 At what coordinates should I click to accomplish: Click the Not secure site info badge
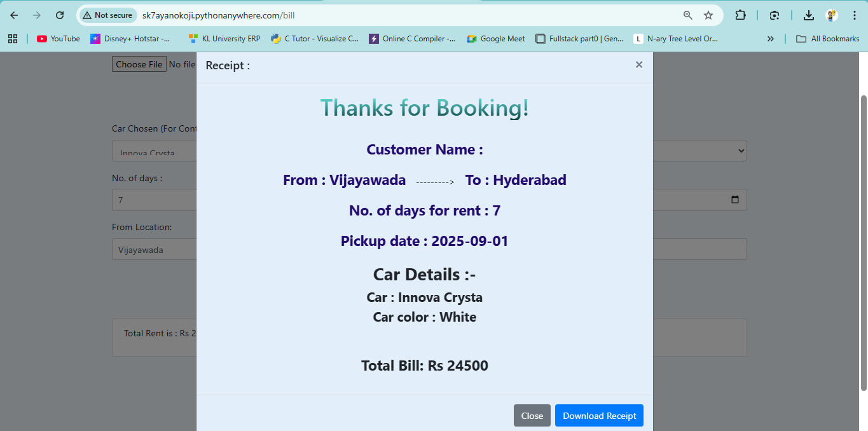[107, 15]
